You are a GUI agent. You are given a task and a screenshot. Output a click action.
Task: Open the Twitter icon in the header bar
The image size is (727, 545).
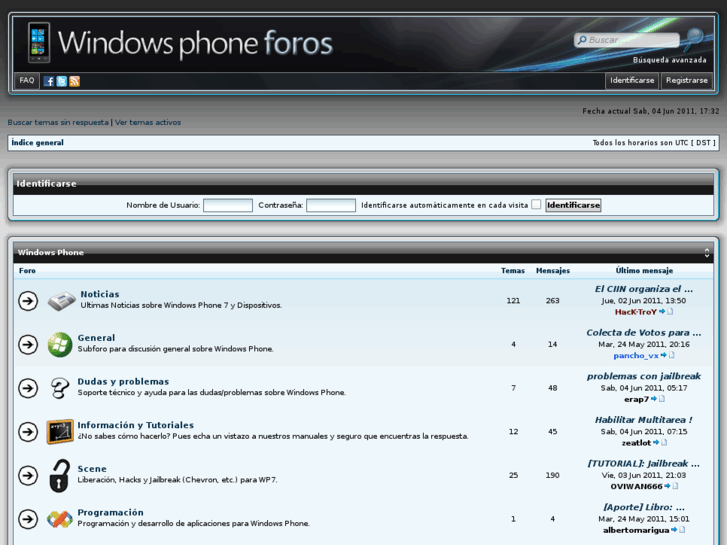click(62, 81)
